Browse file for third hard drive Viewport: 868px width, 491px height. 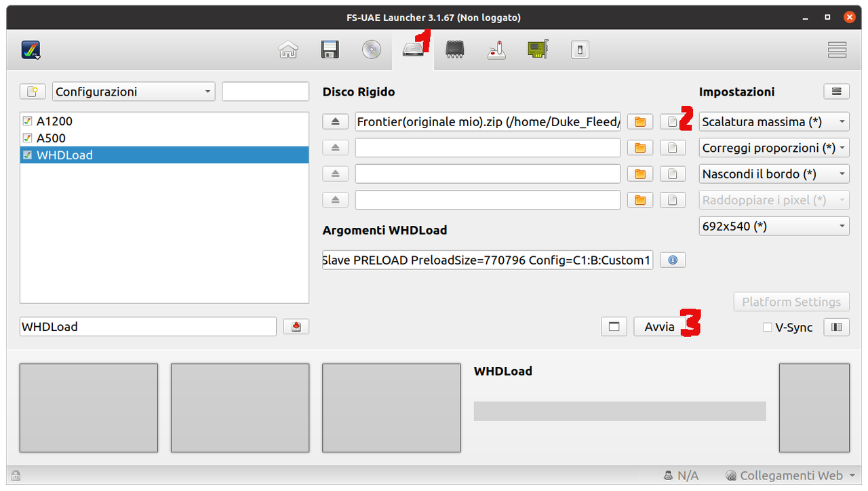[672, 174]
